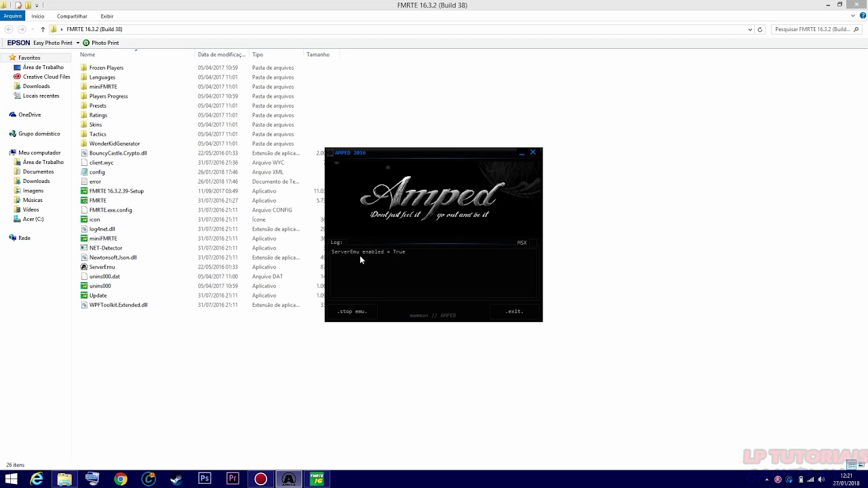Open the Arquivo menu

(x=12, y=16)
